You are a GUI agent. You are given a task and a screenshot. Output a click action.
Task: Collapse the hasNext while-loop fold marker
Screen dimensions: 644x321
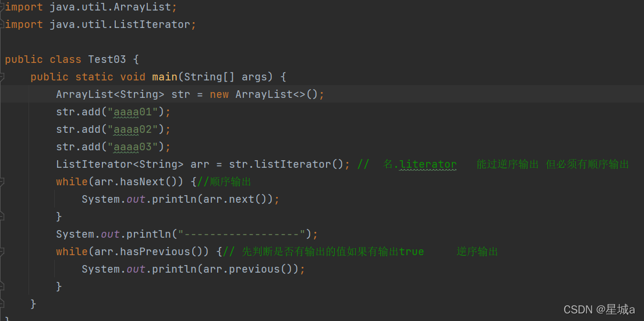coord(2,181)
